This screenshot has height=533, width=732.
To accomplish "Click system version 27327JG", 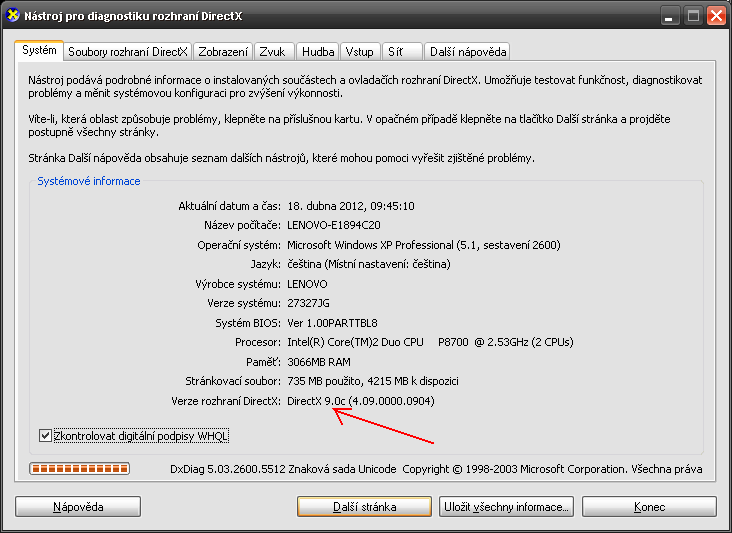I will pos(308,303).
